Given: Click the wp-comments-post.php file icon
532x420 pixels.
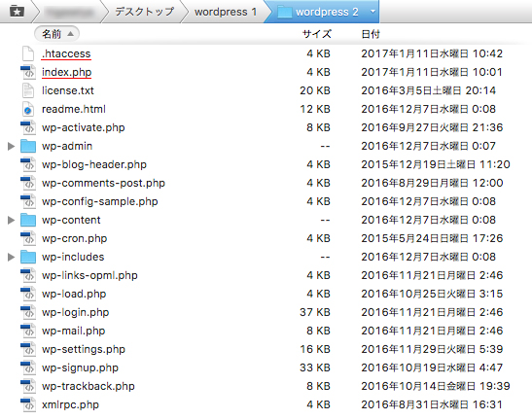Looking at the screenshot, I should [x=28, y=183].
